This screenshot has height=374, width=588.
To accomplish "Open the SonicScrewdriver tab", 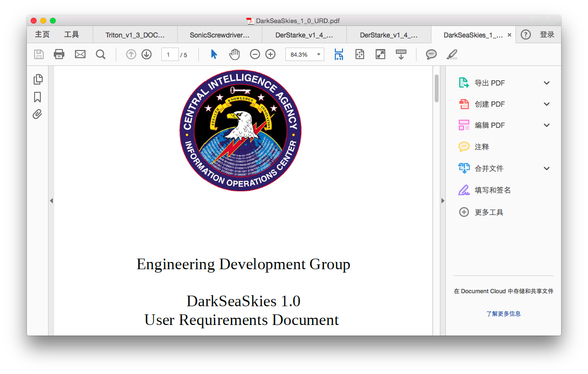I will coord(220,35).
